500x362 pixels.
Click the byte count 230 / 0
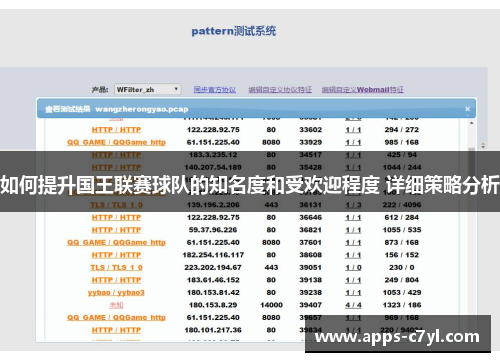pyautogui.click(x=402, y=267)
